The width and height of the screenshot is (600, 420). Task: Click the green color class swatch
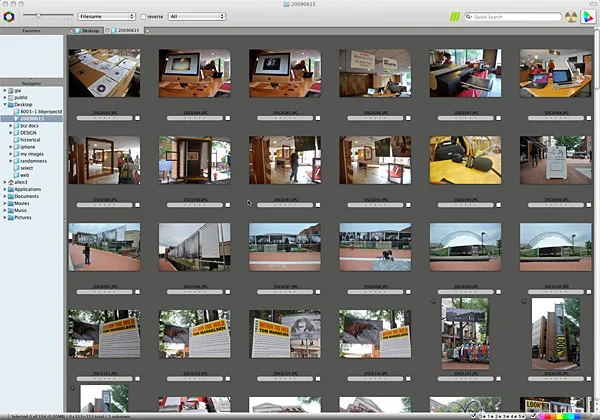click(565, 417)
